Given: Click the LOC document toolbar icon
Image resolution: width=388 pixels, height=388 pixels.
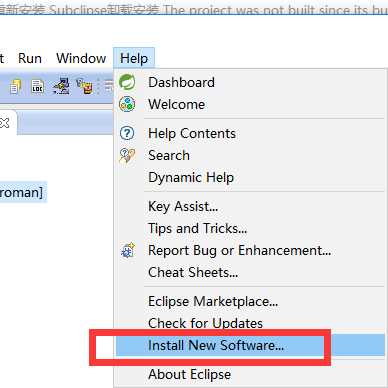Looking at the screenshot, I should tap(37, 86).
